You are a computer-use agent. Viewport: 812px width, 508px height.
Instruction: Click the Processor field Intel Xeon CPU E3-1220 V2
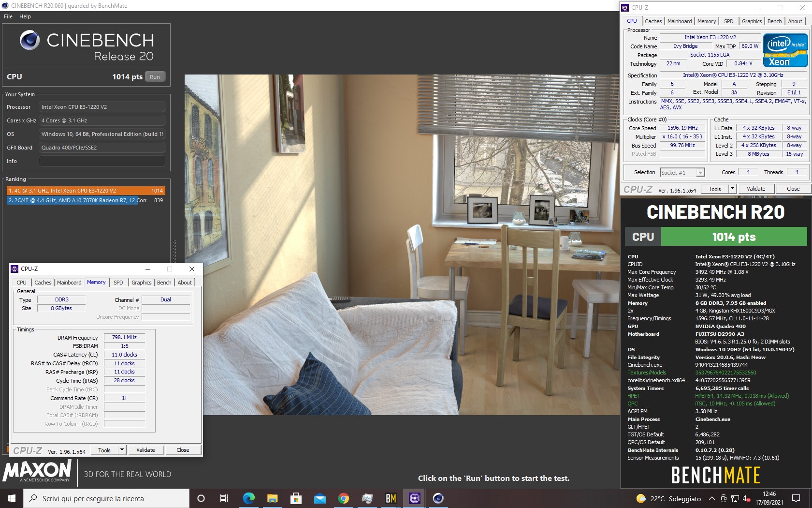tap(102, 107)
